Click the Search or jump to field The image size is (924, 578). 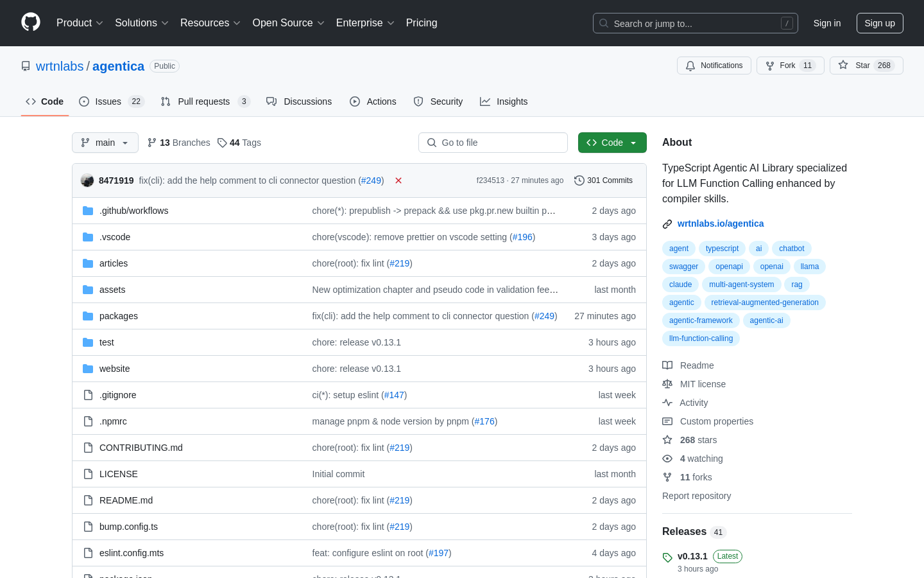tap(696, 23)
